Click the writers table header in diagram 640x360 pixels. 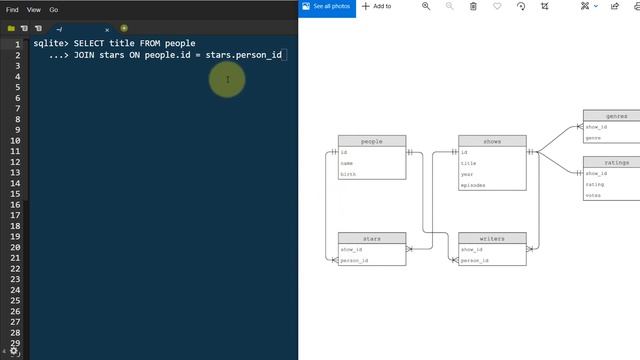coord(492,238)
